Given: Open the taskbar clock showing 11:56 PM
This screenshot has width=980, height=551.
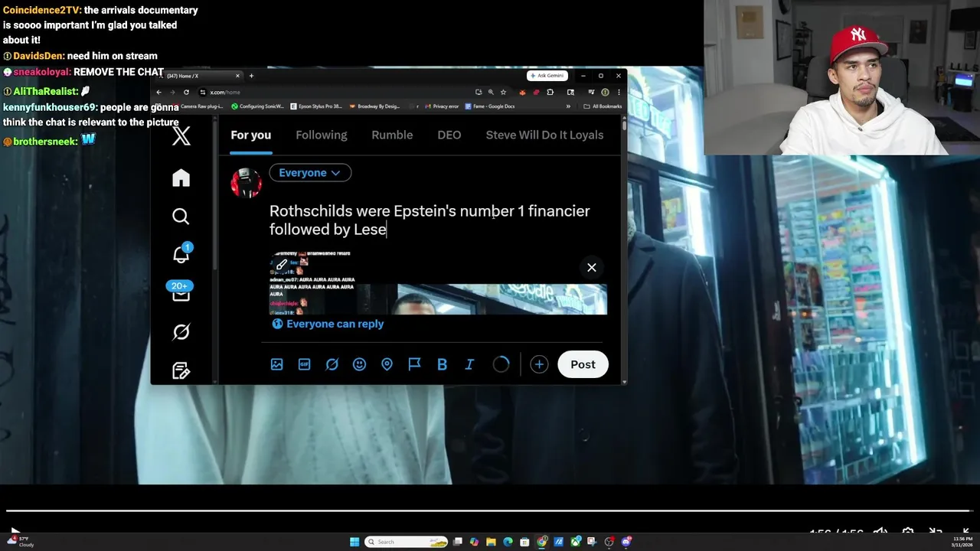Looking at the screenshot, I should click(x=962, y=542).
